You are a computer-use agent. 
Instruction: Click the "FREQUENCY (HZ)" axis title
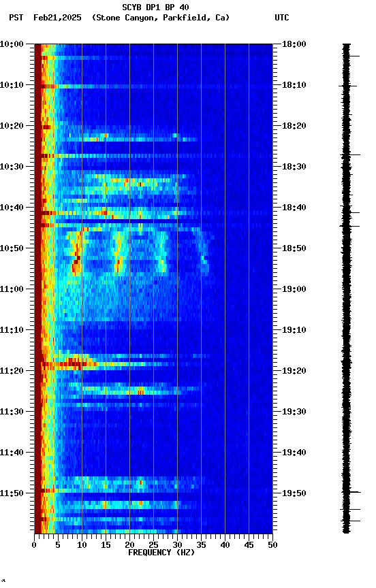tap(161, 553)
